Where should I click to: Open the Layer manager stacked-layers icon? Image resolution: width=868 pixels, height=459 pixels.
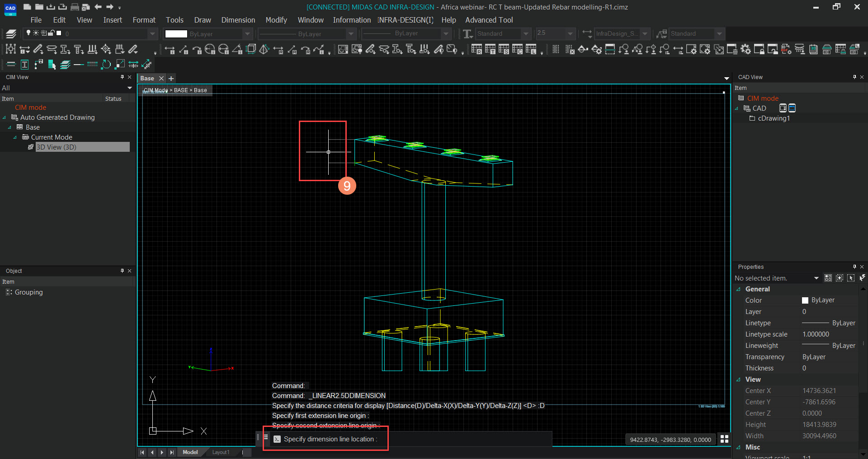click(x=11, y=33)
